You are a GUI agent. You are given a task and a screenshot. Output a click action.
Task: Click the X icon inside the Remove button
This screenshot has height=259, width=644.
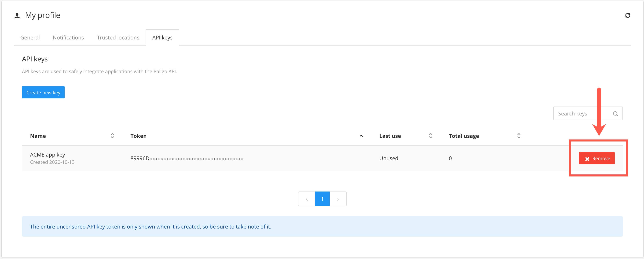coord(587,158)
